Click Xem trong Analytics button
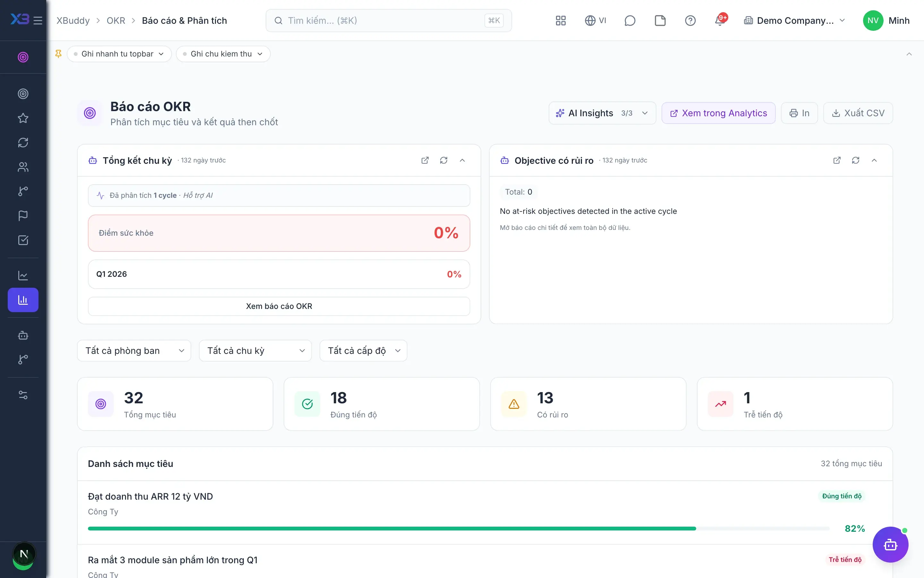The width and height of the screenshot is (924, 578). 718,113
